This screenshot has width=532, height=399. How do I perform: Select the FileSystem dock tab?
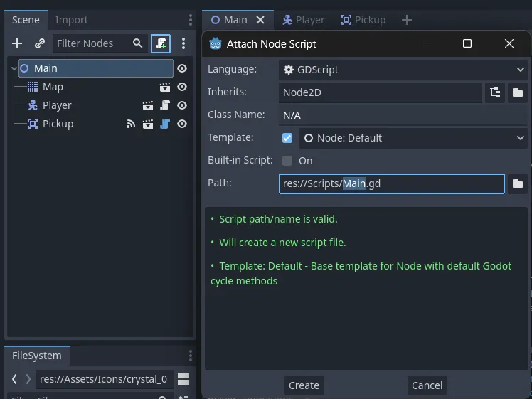[37, 356]
